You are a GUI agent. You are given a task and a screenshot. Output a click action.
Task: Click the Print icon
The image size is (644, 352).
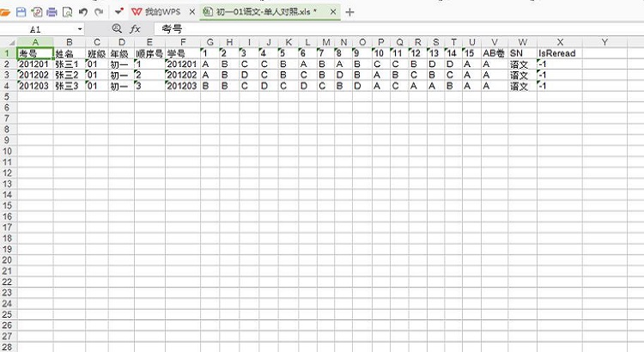(x=52, y=12)
